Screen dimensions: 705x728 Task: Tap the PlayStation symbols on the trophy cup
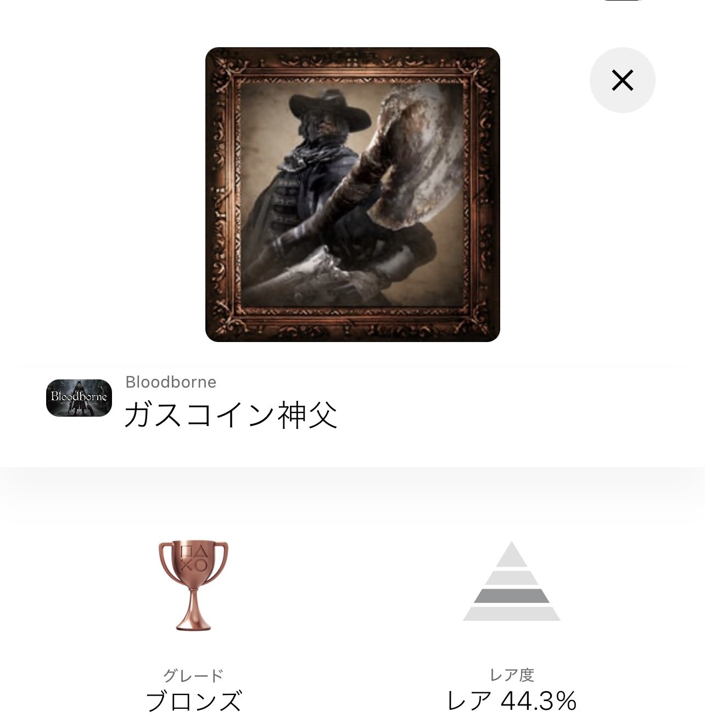click(193, 558)
